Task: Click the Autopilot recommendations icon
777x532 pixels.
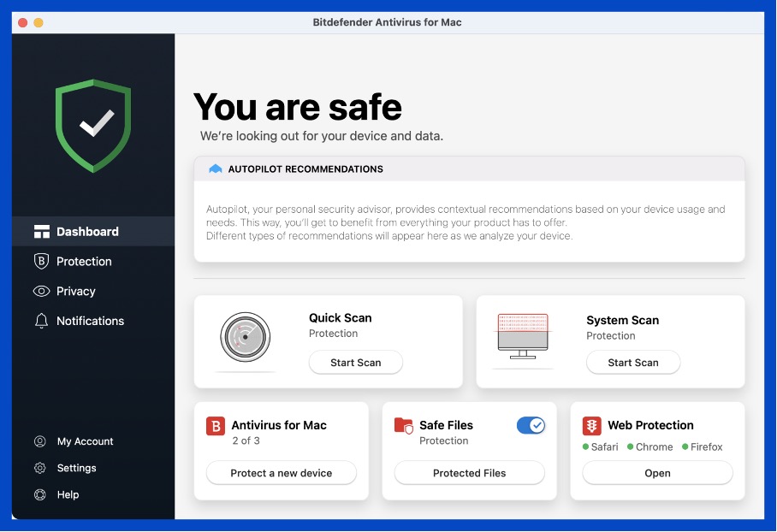Action: tap(216, 169)
